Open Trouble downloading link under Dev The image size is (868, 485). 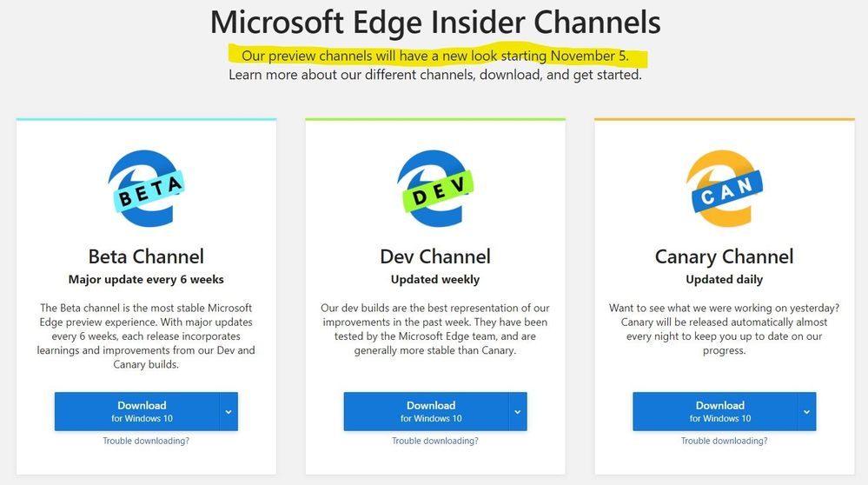[x=435, y=441]
